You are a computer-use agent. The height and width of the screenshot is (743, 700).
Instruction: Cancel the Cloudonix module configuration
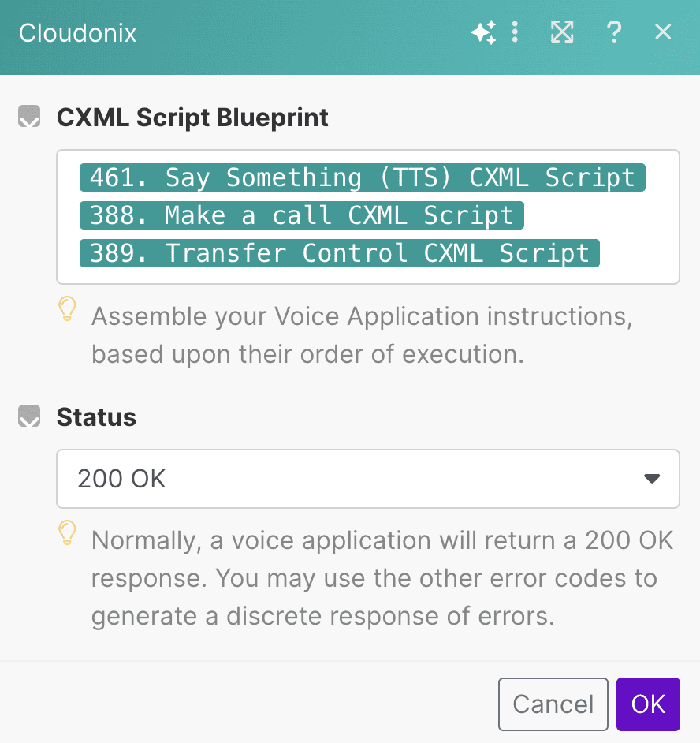553,704
